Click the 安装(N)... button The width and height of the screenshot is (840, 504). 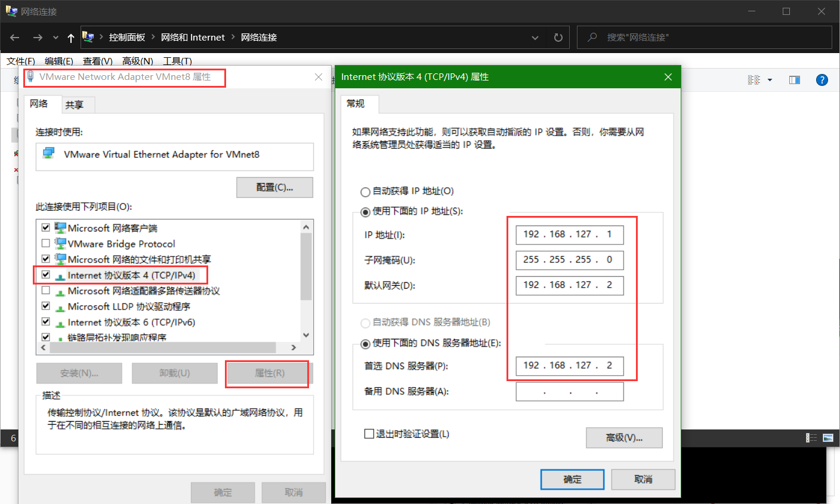tap(79, 373)
